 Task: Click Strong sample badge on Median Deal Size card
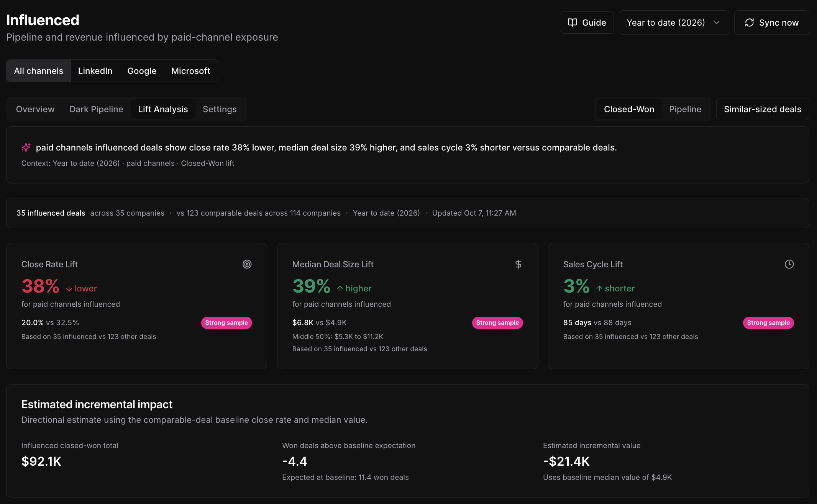tap(497, 323)
